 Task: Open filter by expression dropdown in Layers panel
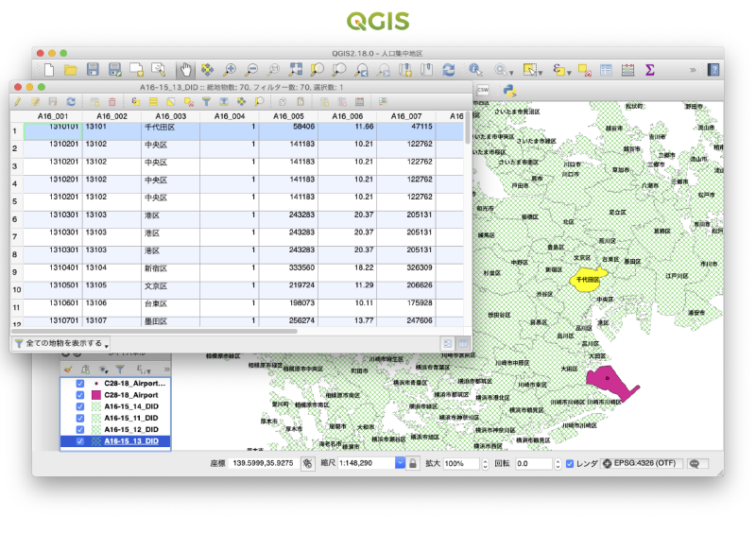(x=144, y=370)
